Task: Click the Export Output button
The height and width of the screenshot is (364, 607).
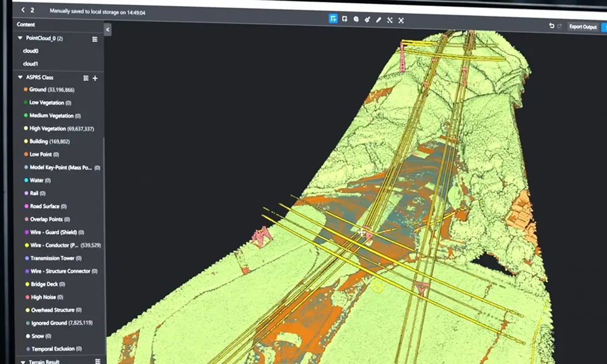Action: pyautogui.click(x=583, y=27)
